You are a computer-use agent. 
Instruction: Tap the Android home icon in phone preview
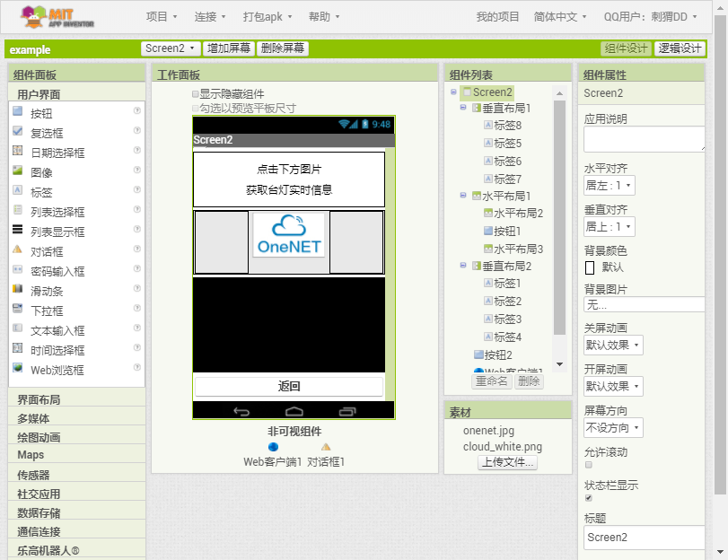(294, 411)
